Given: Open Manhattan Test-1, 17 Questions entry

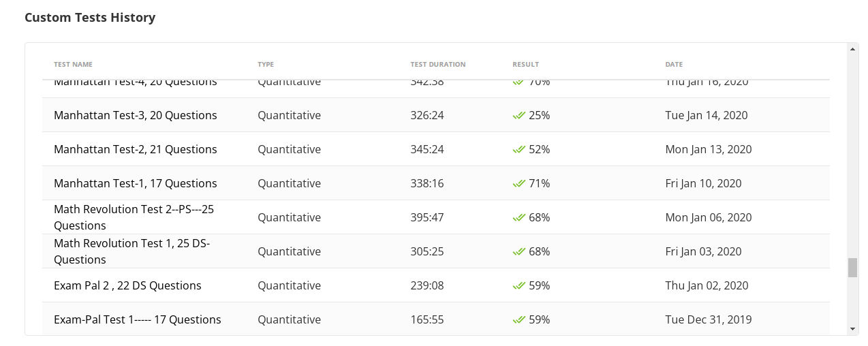Looking at the screenshot, I should (135, 184).
